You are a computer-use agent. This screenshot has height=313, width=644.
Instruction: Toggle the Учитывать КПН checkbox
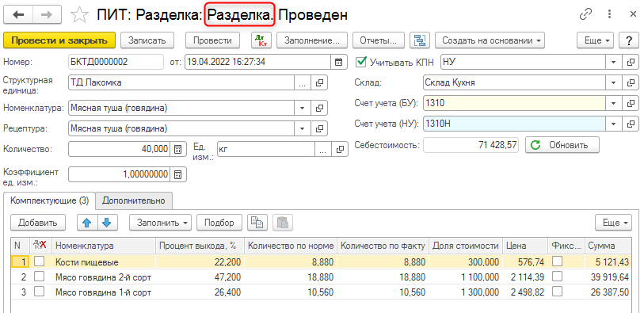[361, 62]
